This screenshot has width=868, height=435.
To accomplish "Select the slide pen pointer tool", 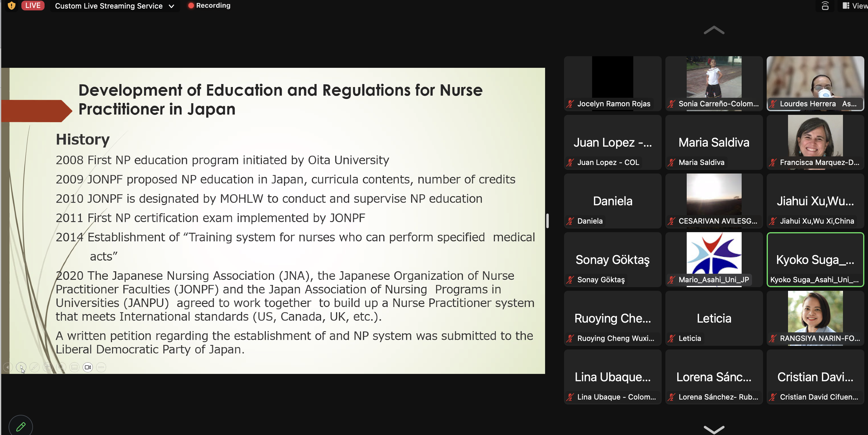I will click(x=34, y=367).
